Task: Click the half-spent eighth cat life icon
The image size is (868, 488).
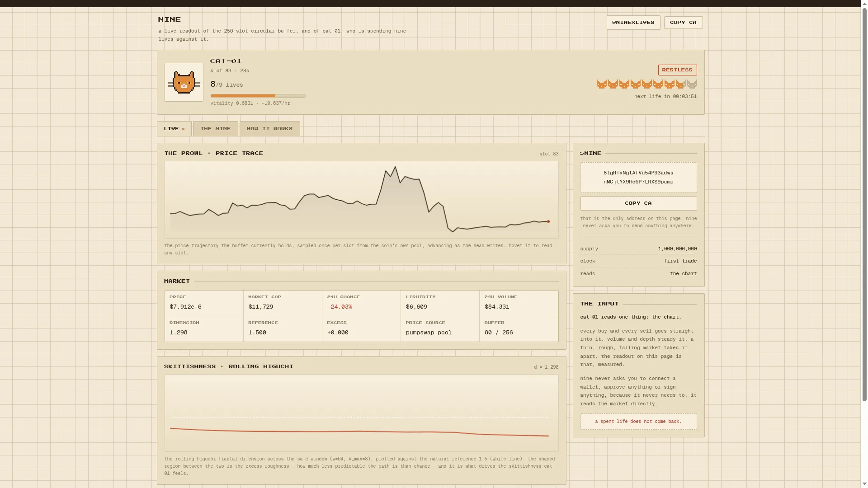Action: [x=680, y=84]
